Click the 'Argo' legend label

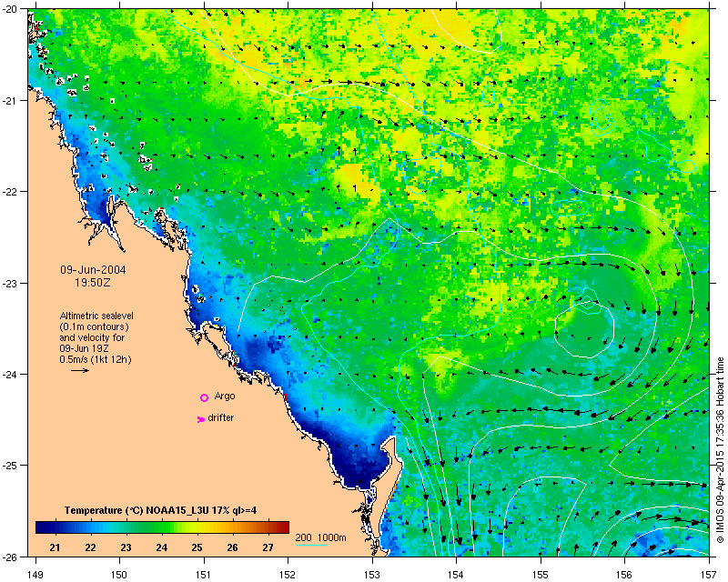[225, 396]
